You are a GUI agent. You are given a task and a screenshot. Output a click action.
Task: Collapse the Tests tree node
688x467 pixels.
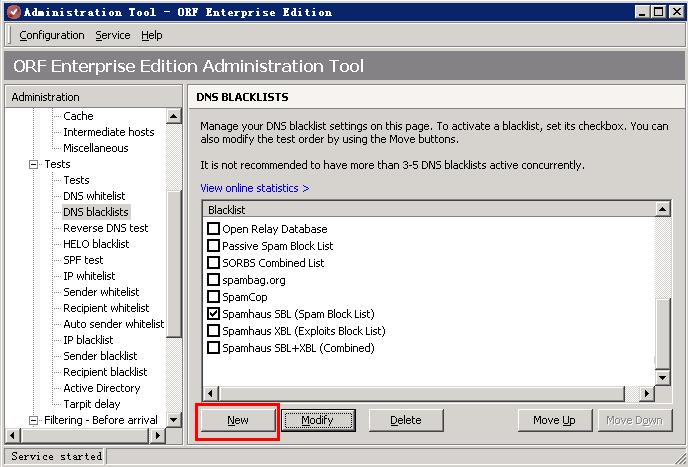(x=33, y=164)
